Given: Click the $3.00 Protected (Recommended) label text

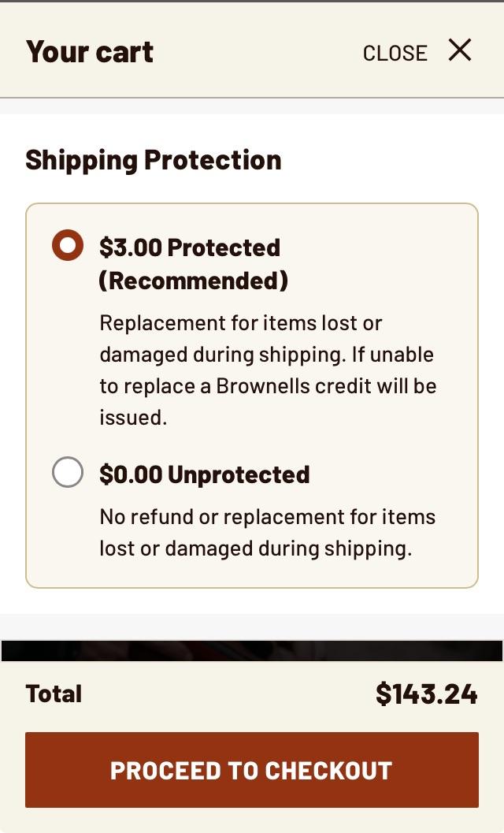Looking at the screenshot, I should click(x=189, y=247).
